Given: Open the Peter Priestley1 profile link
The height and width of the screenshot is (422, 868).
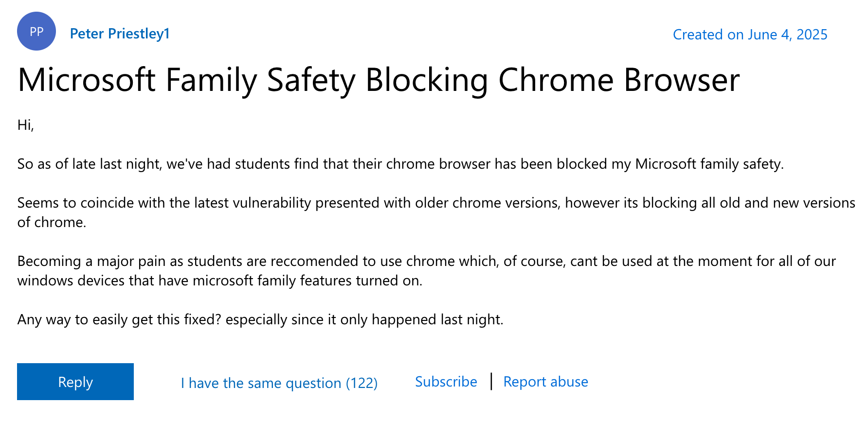Looking at the screenshot, I should tap(120, 34).
